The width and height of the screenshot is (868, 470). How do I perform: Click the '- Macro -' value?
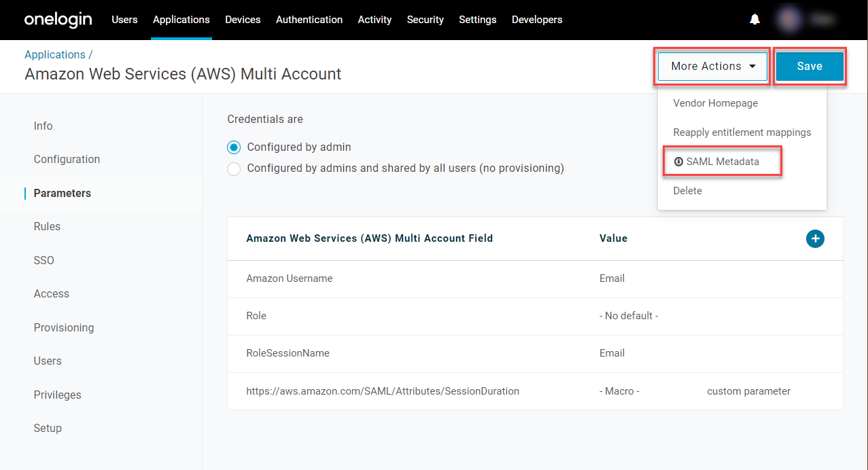[619, 391]
